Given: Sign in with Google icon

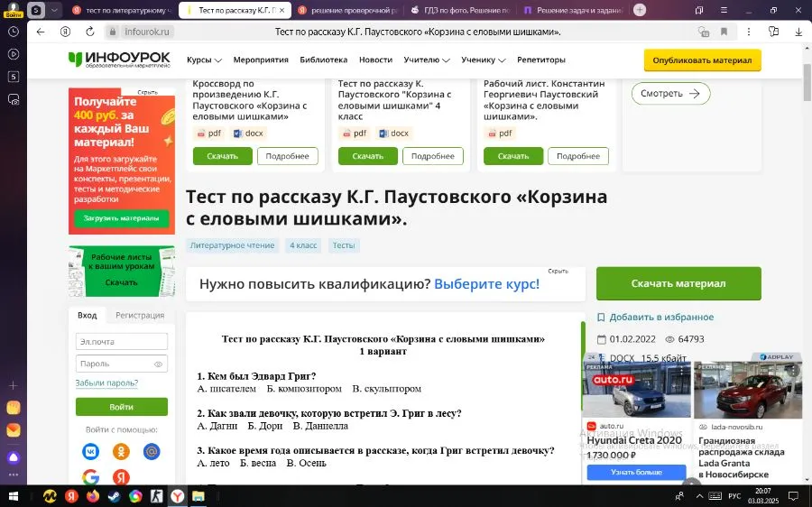Looking at the screenshot, I should [90, 477].
